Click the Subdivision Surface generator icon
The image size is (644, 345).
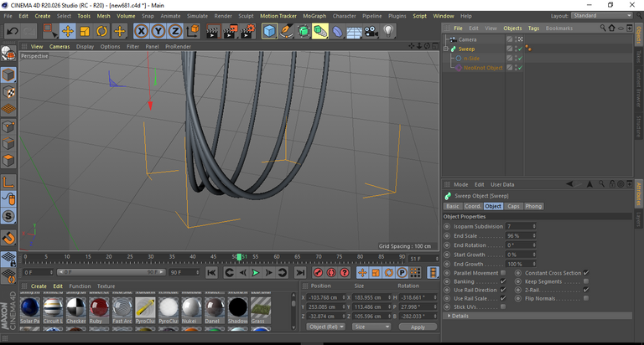[x=304, y=31]
